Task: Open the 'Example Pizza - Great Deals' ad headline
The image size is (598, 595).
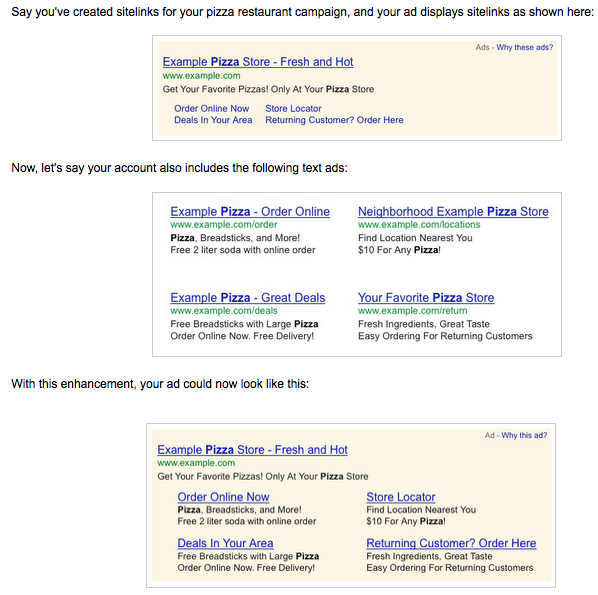Action: point(248,298)
